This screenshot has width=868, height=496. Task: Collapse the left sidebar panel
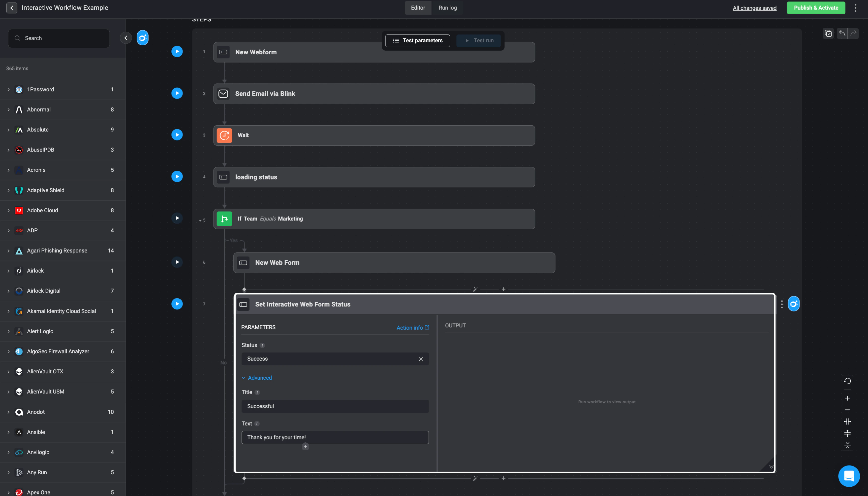click(x=126, y=38)
